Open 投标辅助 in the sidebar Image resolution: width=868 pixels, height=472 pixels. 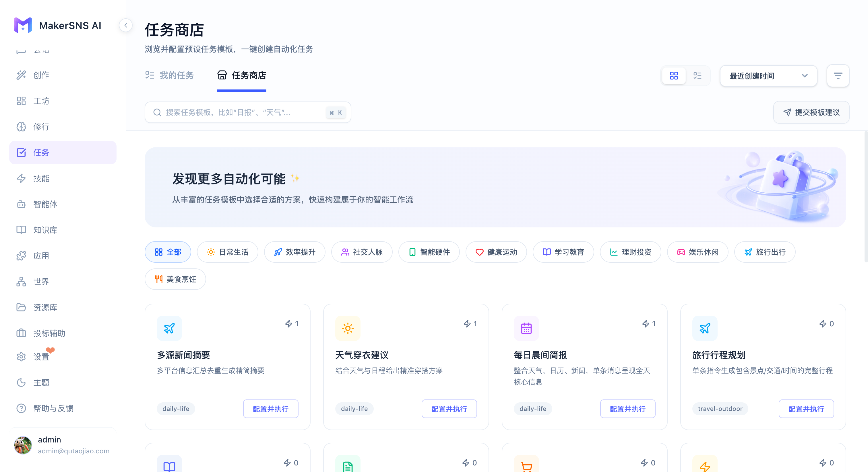coord(63,333)
